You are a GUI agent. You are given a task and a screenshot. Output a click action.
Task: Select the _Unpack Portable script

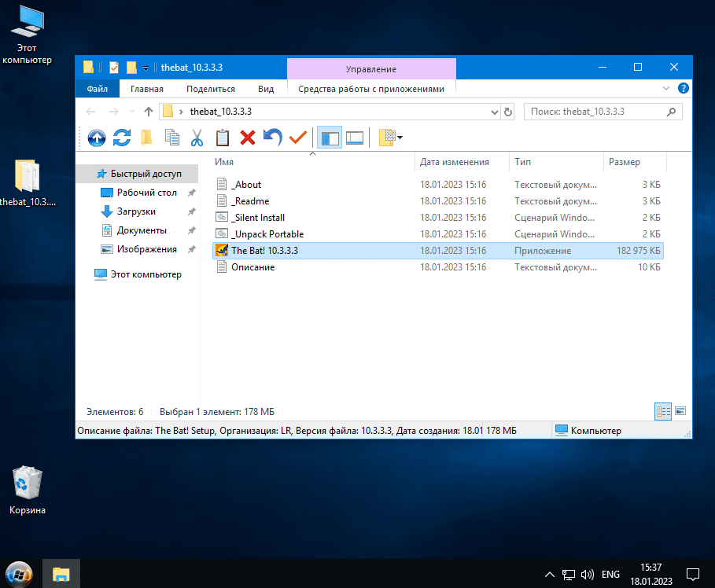pos(438,233)
